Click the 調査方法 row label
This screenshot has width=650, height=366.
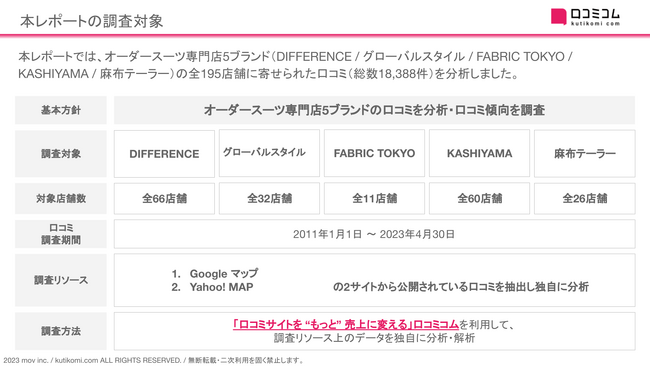pyautogui.click(x=61, y=331)
